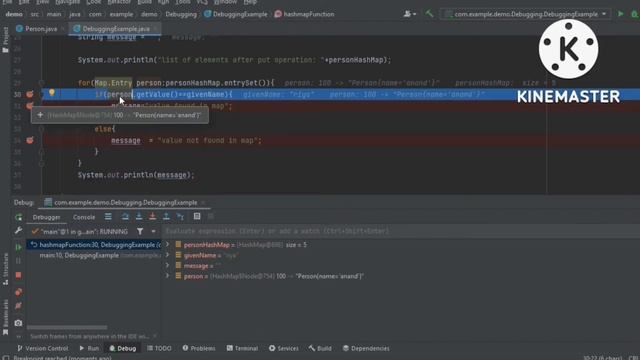Expand person variable node
This screenshot has width=640, height=360.
(x=168, y=276)
